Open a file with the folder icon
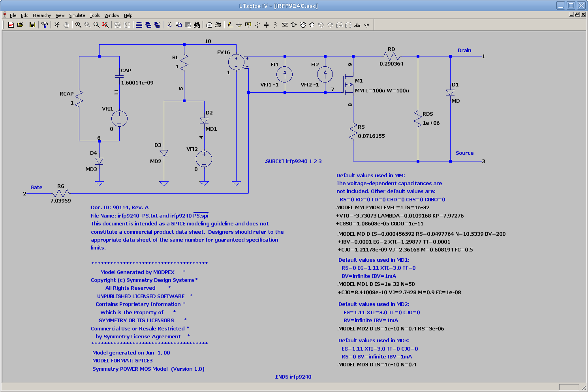 (x=21, y=25)
